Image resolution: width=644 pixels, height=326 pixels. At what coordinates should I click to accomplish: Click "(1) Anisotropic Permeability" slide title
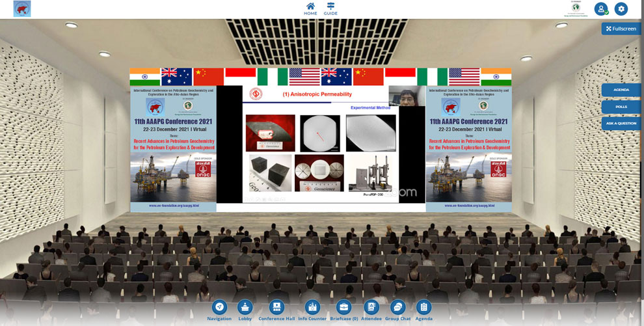click(x=317, y=94)
